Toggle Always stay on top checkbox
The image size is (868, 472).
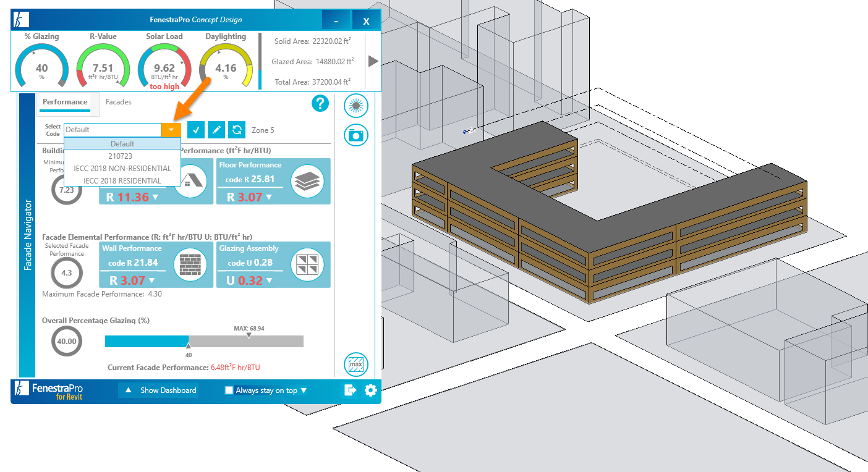tap(229, 390)
